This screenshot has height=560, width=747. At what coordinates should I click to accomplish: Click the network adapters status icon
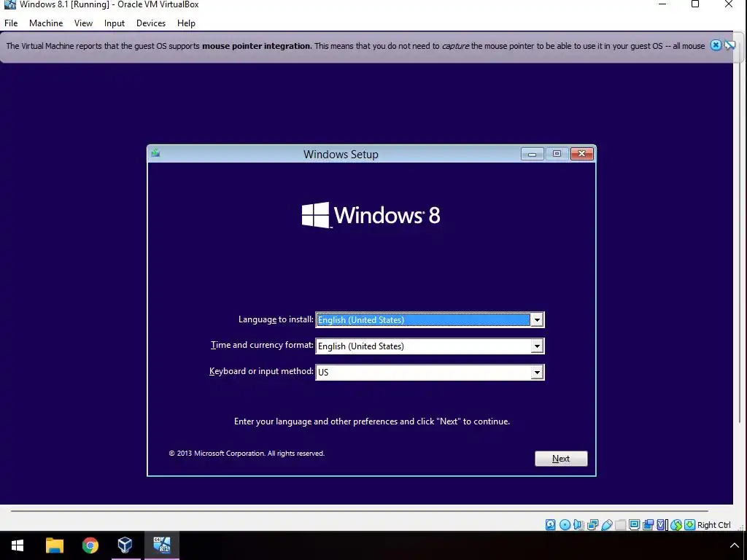click(x=592, y=525)
